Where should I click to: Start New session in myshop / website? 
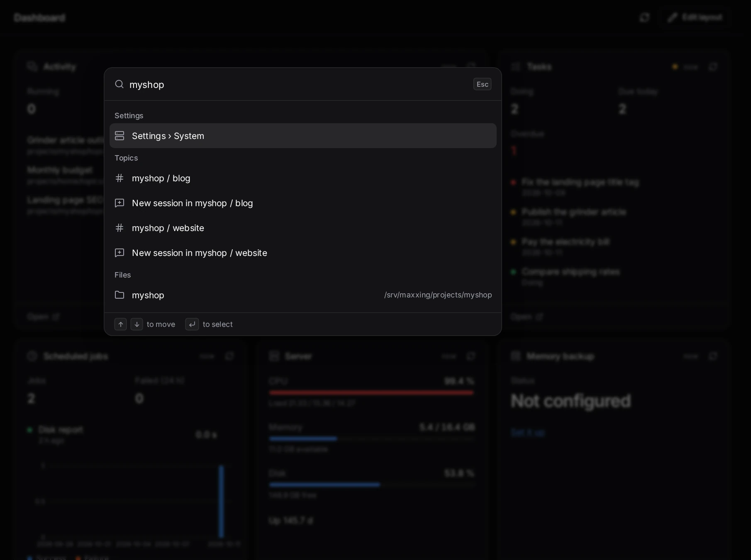coord(303,253)
